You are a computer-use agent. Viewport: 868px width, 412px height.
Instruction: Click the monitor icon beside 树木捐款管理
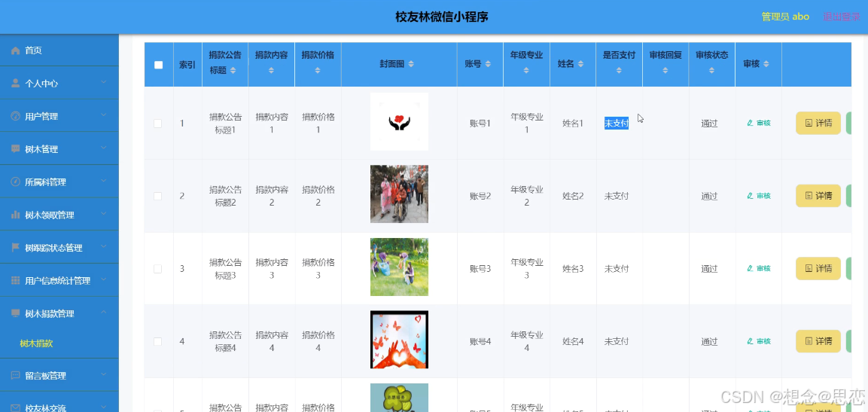pos(16,313)
